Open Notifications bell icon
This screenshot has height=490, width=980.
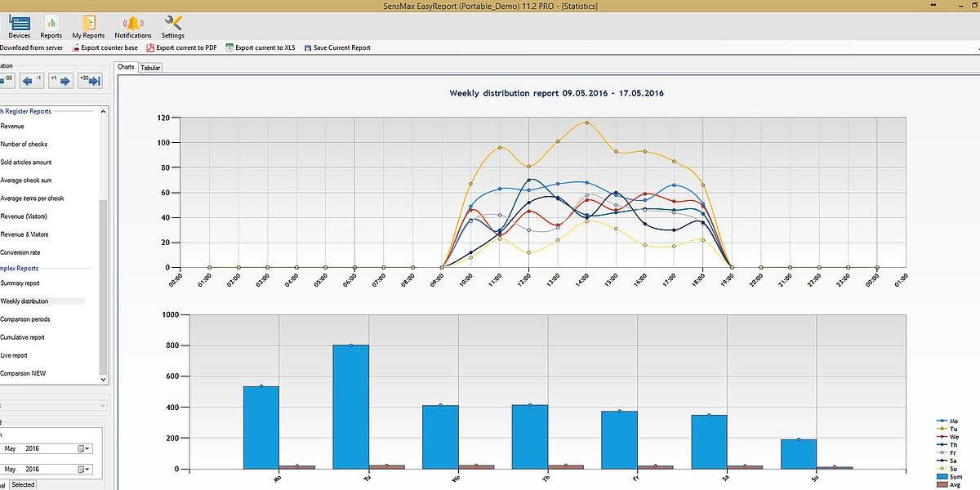coord(132,26)
